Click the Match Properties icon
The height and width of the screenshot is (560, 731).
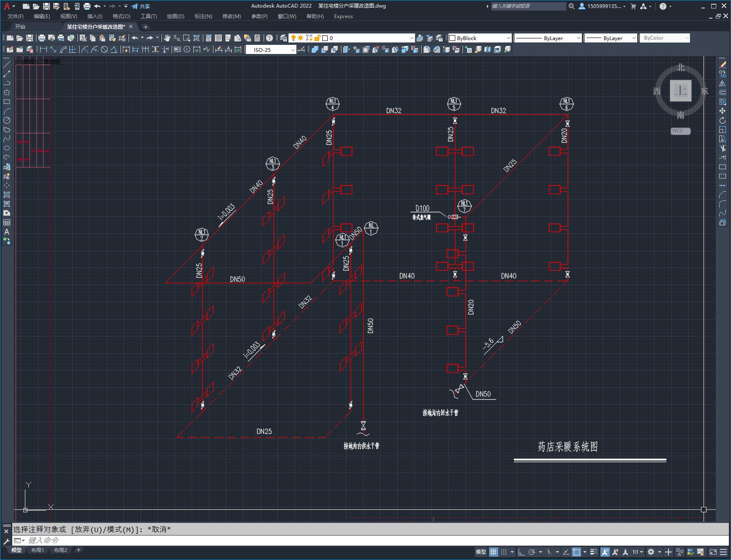click(x=112, y=38)
